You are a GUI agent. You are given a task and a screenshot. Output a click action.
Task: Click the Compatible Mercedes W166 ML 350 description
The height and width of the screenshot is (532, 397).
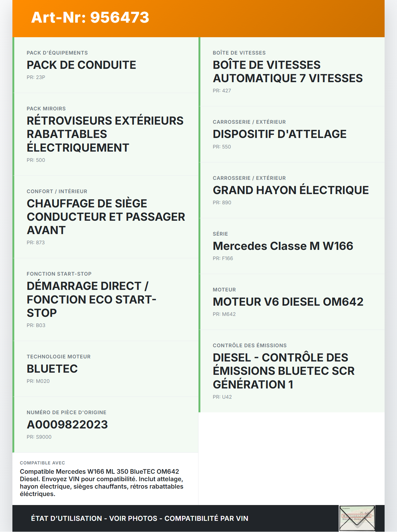coord(102,482)
